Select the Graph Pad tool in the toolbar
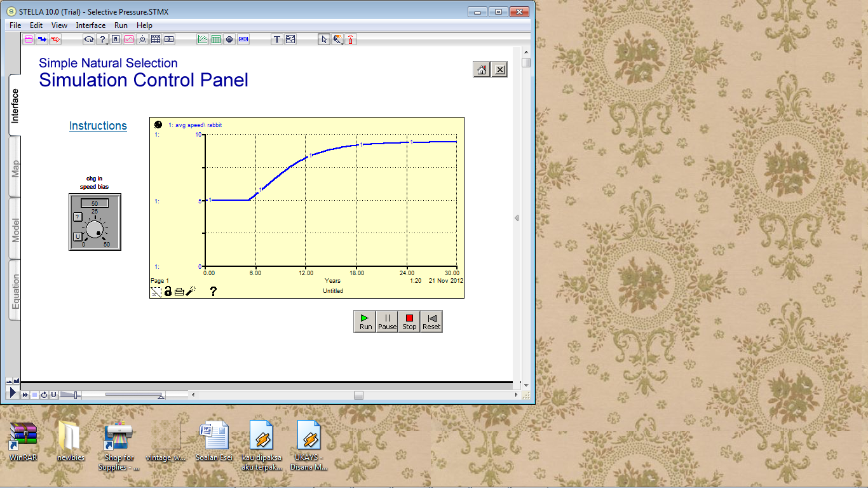Image resolution: width=868 pixels, height=488 pixels. (x=203, y=39)
